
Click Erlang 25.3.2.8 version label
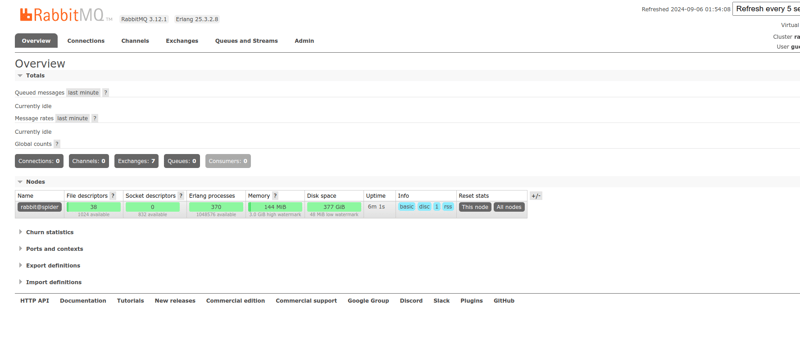[x=197, y=19]
